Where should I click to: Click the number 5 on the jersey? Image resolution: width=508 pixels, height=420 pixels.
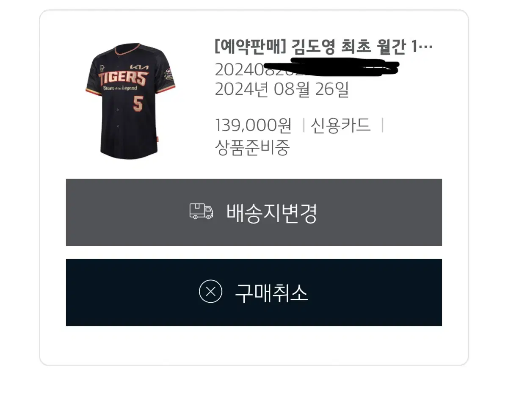(138, 104)
